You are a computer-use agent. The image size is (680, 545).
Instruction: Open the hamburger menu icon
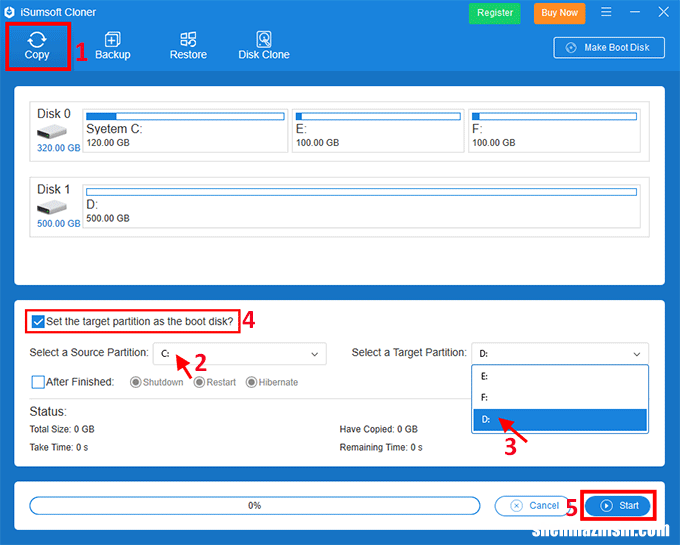[x=606, y=12]
